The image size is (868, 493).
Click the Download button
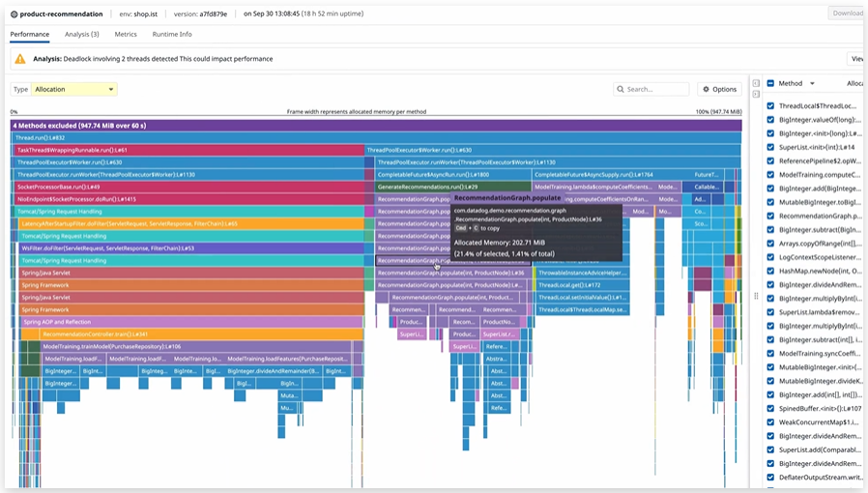coord(847,14)
